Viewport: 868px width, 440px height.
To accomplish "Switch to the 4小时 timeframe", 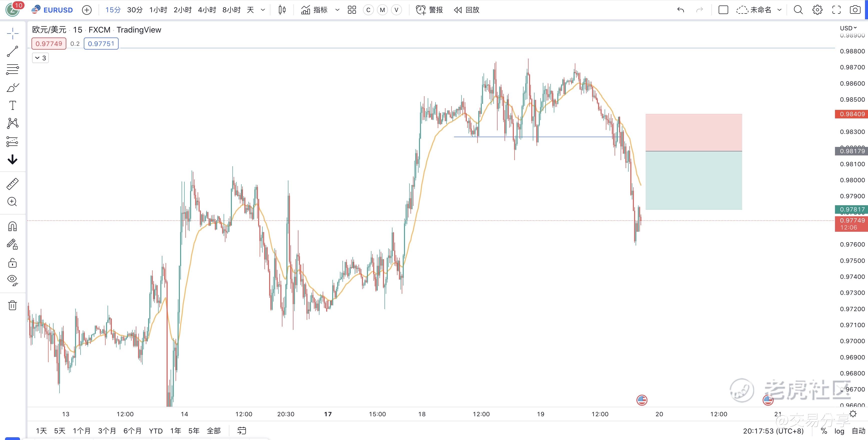I will (x=207, y=10).
